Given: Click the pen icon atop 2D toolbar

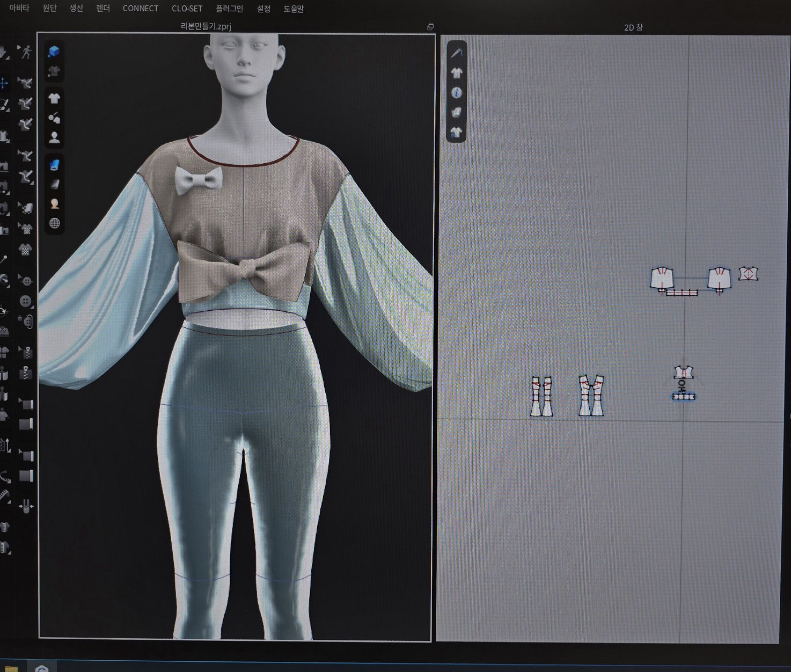Looking at the screenshot, I should pyautogui.click(x=457, y=53).
